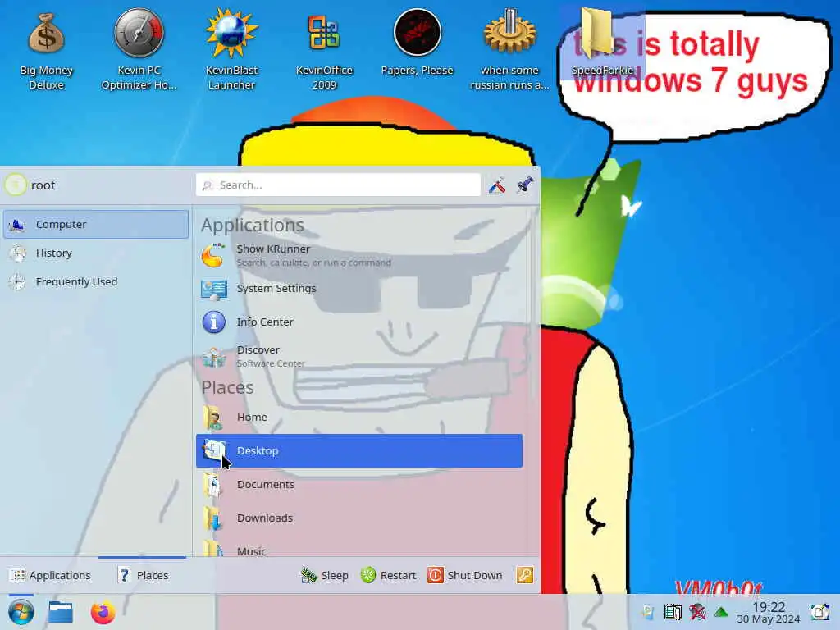Viewport: 840px width, 630px height.
Task: Launch Firefox from the taskbar
Action: point(103,612)
